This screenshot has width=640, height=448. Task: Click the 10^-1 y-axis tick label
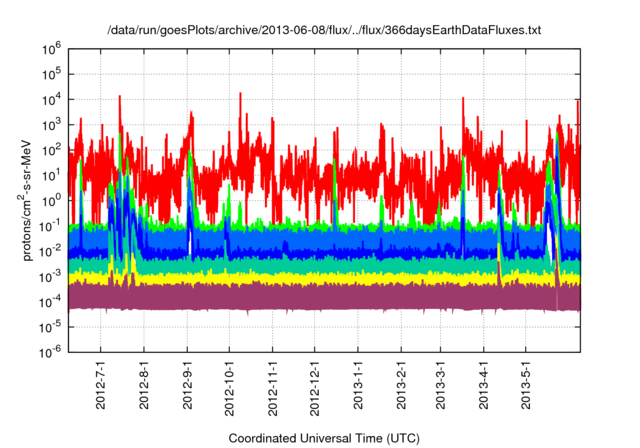tap(50, 226)
